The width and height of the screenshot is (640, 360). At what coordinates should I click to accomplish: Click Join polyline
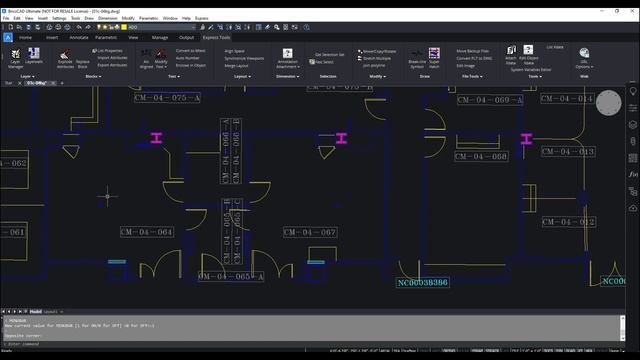[x=374, y=65]
